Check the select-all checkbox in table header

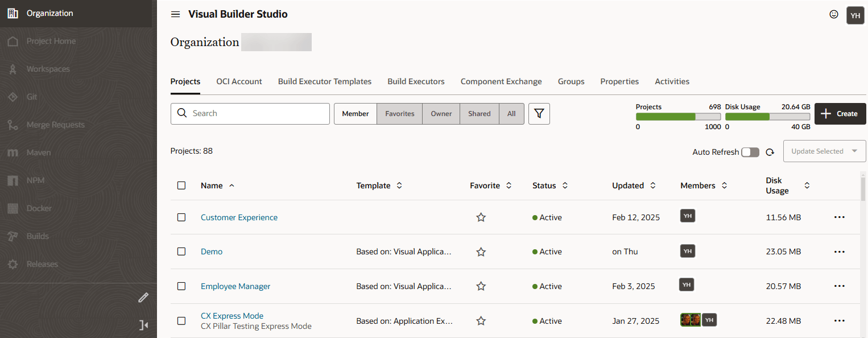[x=181, y=186]
